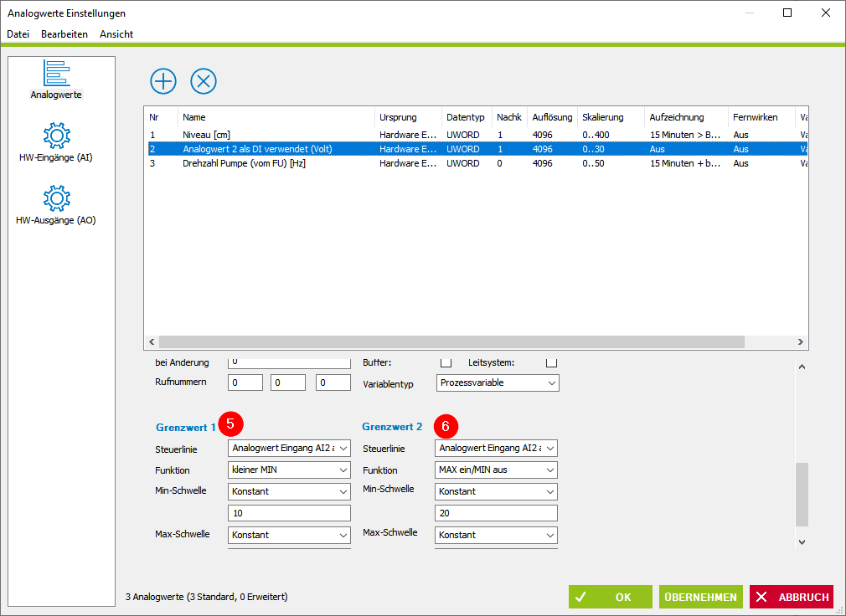Toggle the Leitsystem checkbox
This screenshot has height=616, width=846.
tap(551, 362)
